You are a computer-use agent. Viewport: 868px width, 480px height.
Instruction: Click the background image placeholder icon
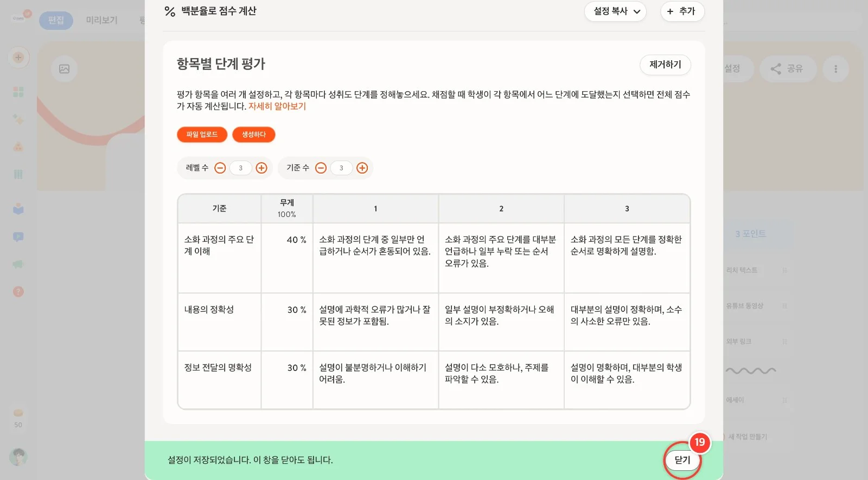(64, 69)
